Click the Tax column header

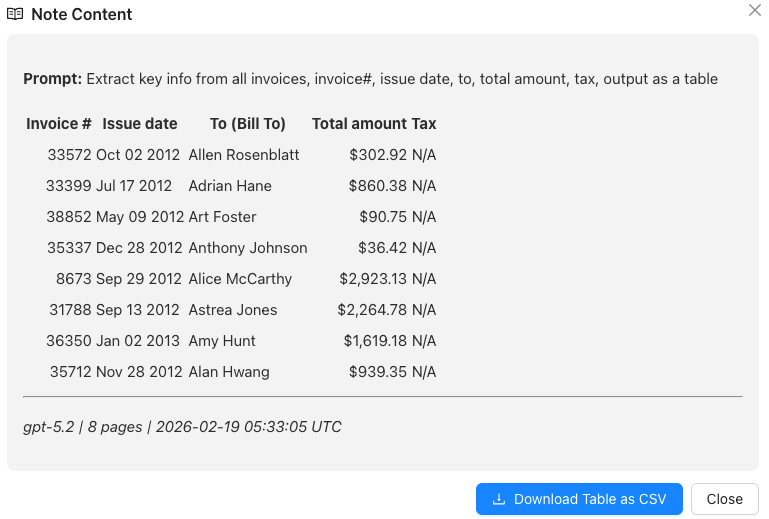(x=424, y=124)
